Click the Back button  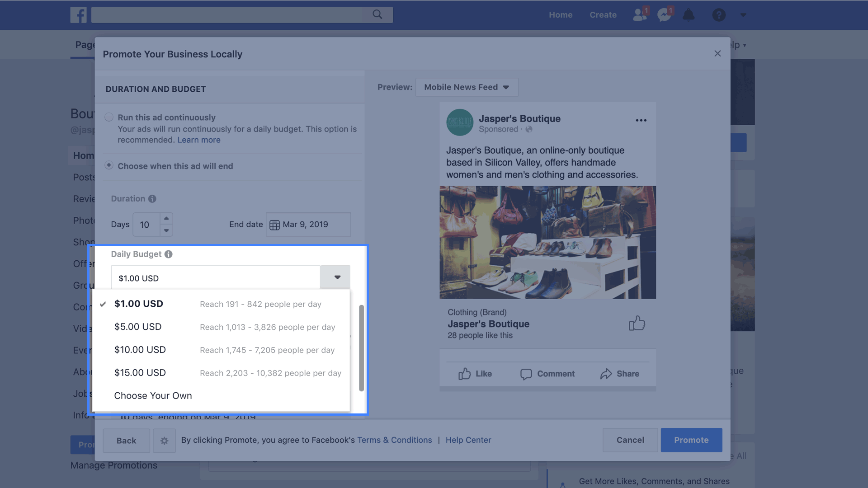coord(126,441)
